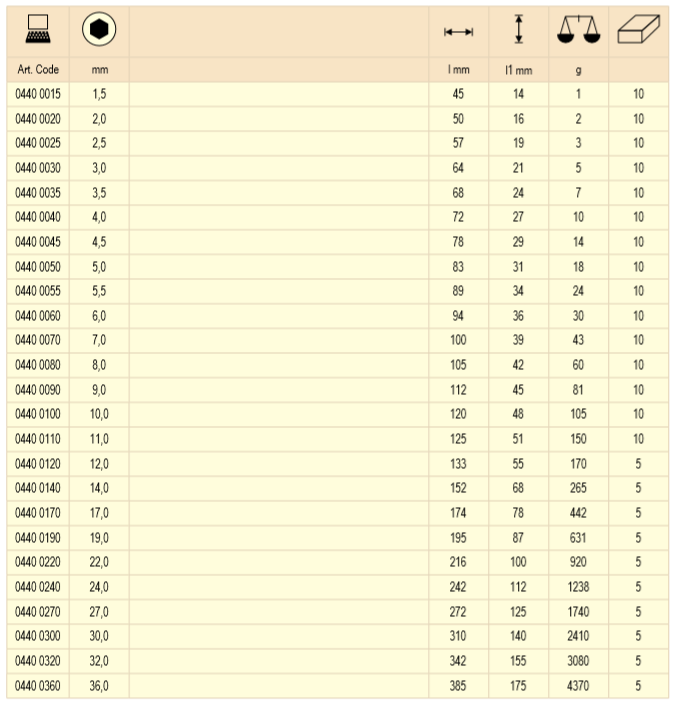Click the weight value 1238
Screen dimensions: 676x703
578,587
